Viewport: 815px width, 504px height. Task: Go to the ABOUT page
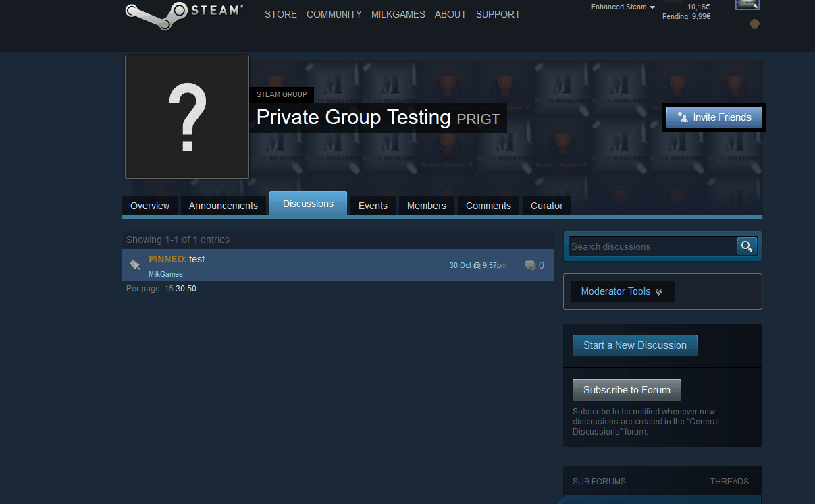click(x=450, y=14)
